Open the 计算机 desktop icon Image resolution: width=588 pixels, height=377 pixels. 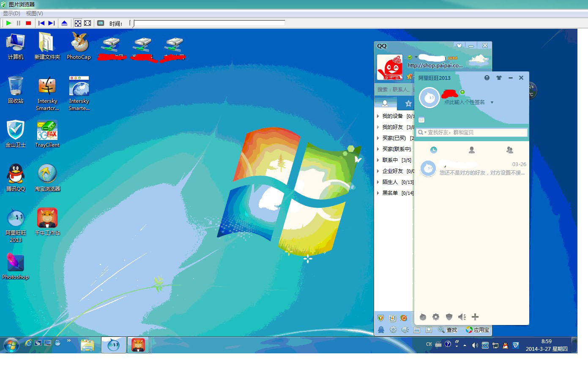coord(16,46)
